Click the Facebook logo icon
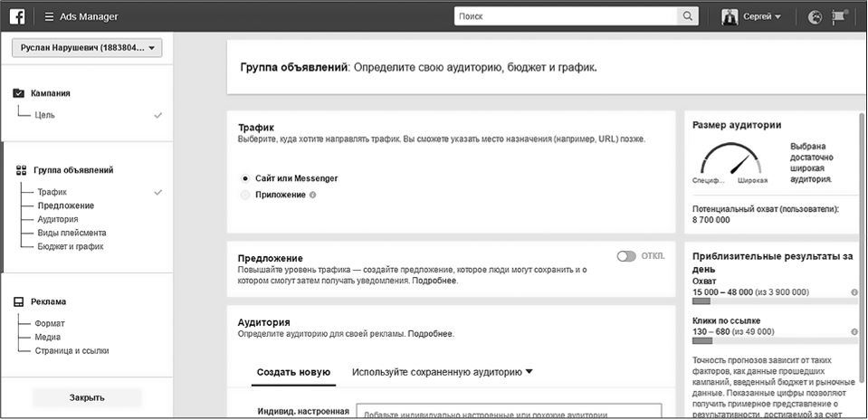 click(16, 16)
